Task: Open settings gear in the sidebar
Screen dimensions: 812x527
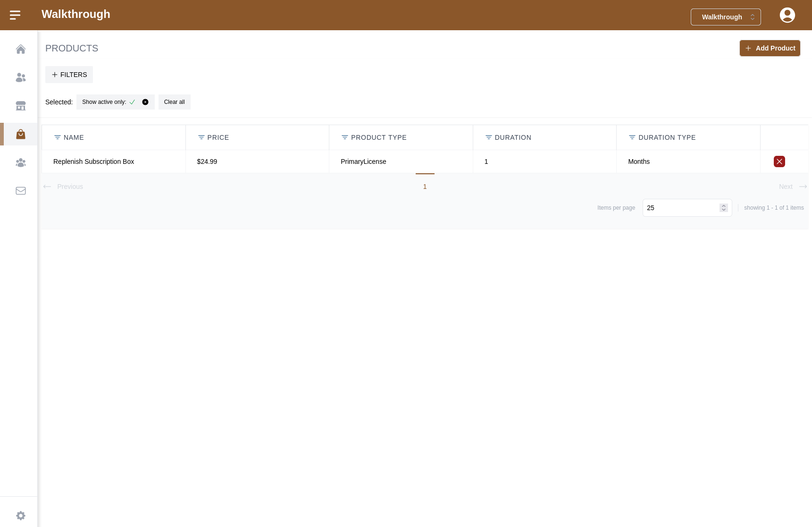Action: (x=20, y=515)
